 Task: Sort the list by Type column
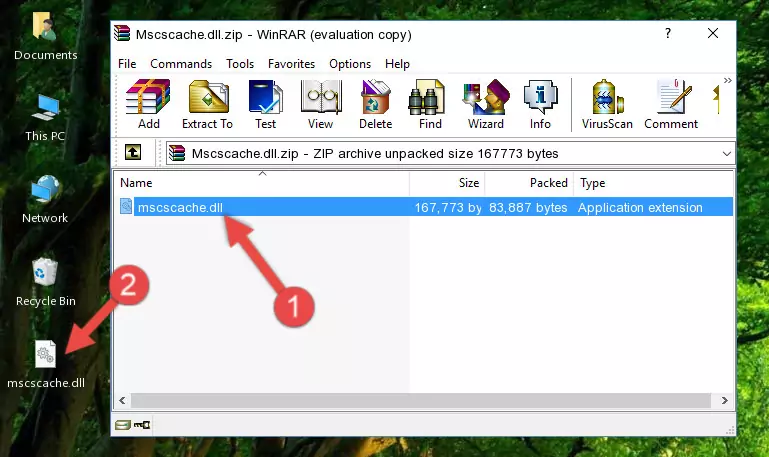click(x=653, y=183)
